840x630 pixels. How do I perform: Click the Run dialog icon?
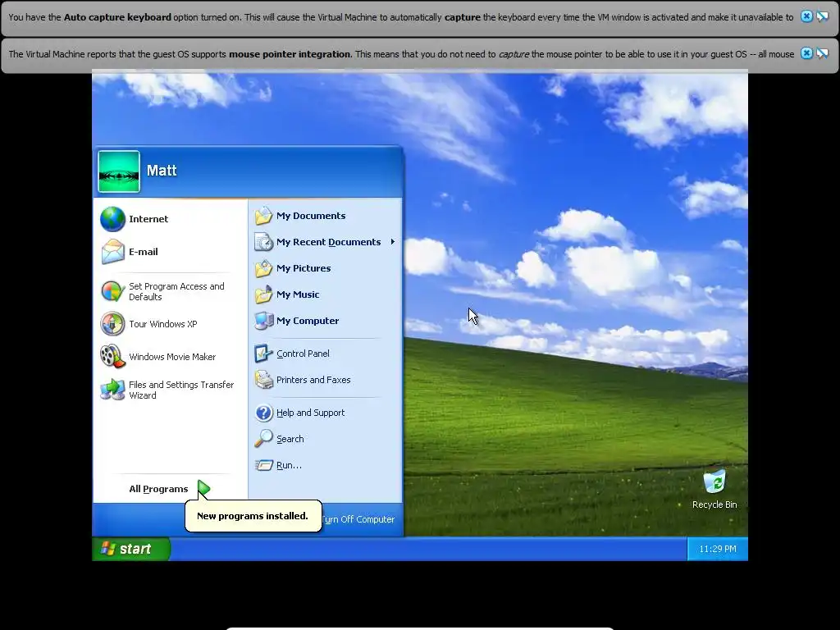263,465
